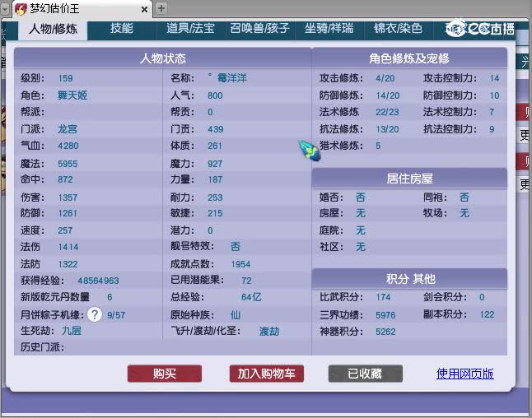The height and width of the screenshot is (418, 532).
Task: Click the 原始种族 value 仙
Action: tap(236, 315)
